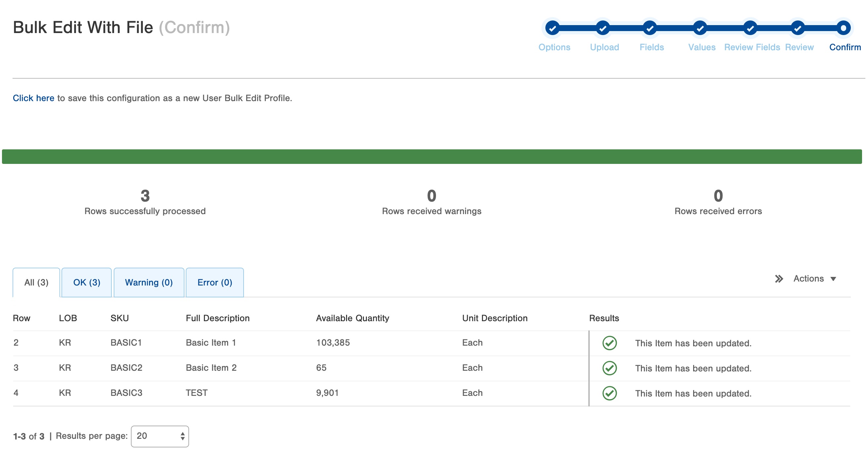Click the SKU column header

click(119, 318)
